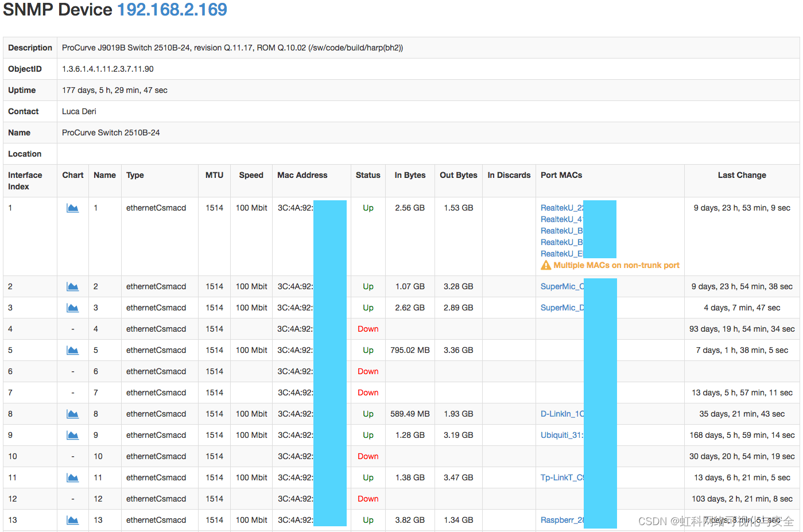Click the Down status of interface 4
The image size is (803, 532).
point(368,329)
